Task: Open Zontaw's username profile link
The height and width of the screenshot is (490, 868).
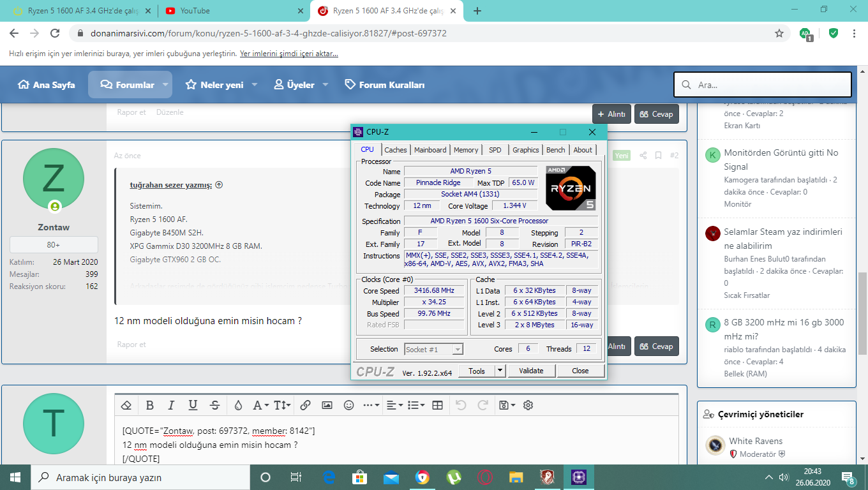Action: (x=54, y=227)
